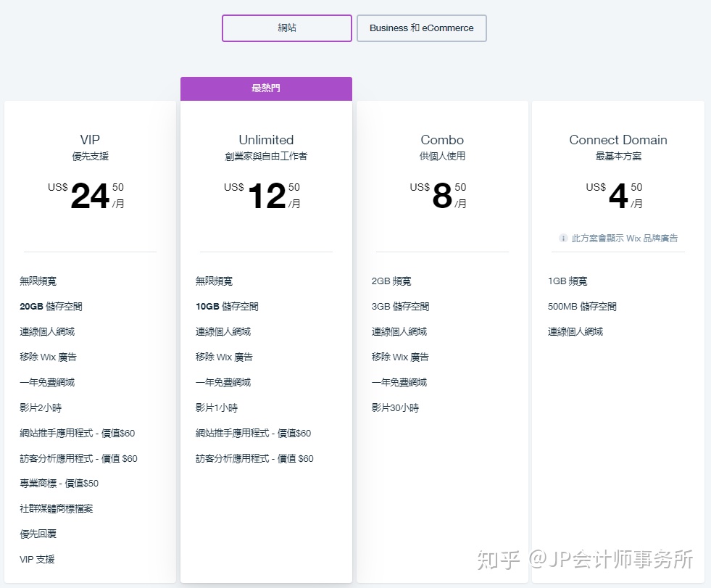Screen dimensions: 711x588
Task: Select the 網站 tab
Action: 286,28
